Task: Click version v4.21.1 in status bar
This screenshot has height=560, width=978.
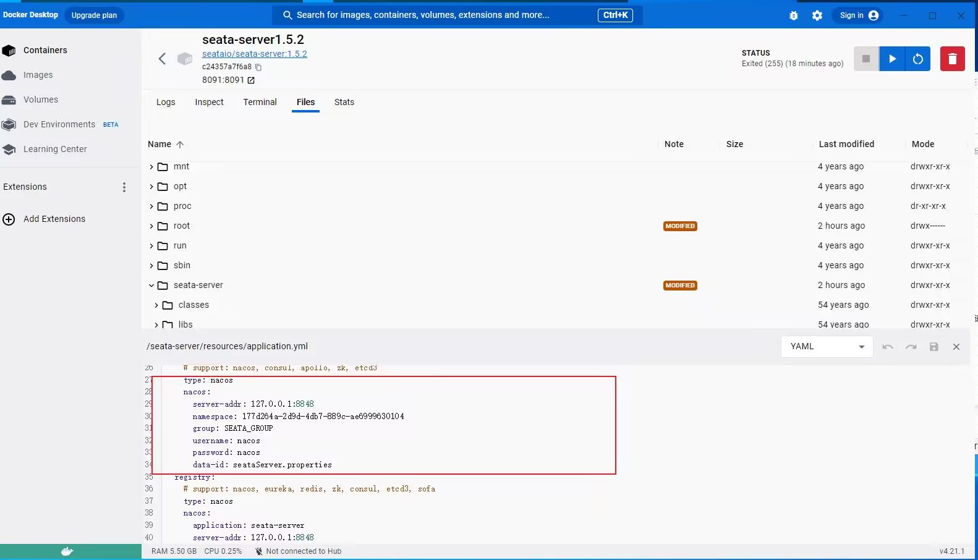Action: (x=951, y=551)
